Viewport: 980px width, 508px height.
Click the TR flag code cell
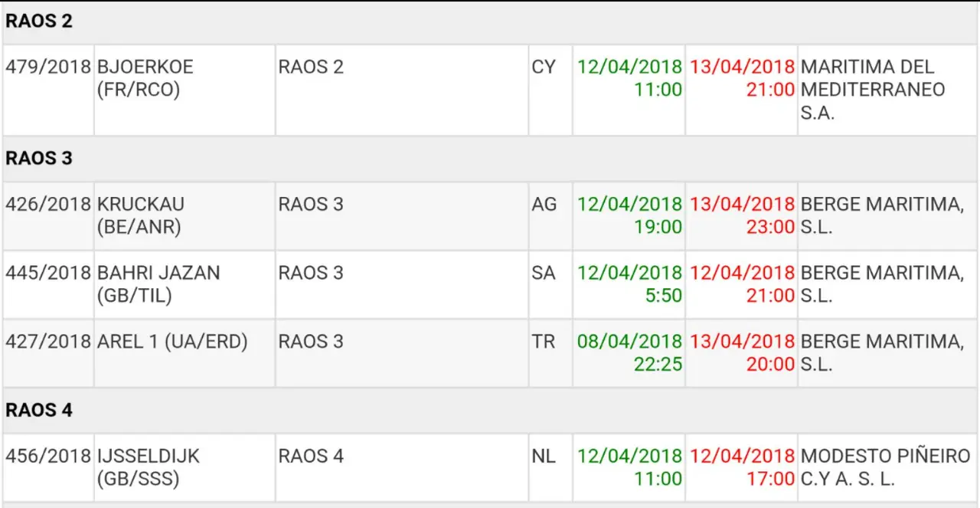coord(544,342)
